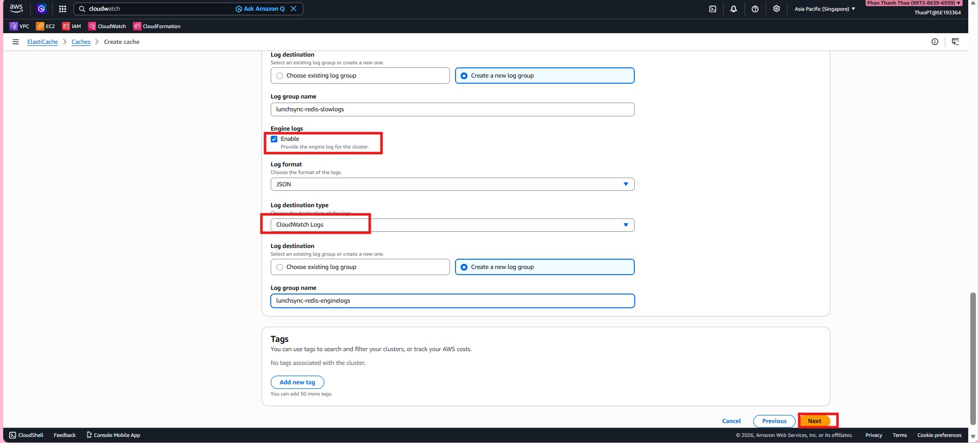The height and width of the screenshot is (443, 980).
Task: Open the services grid menu
Action: (x=62, y=9)
